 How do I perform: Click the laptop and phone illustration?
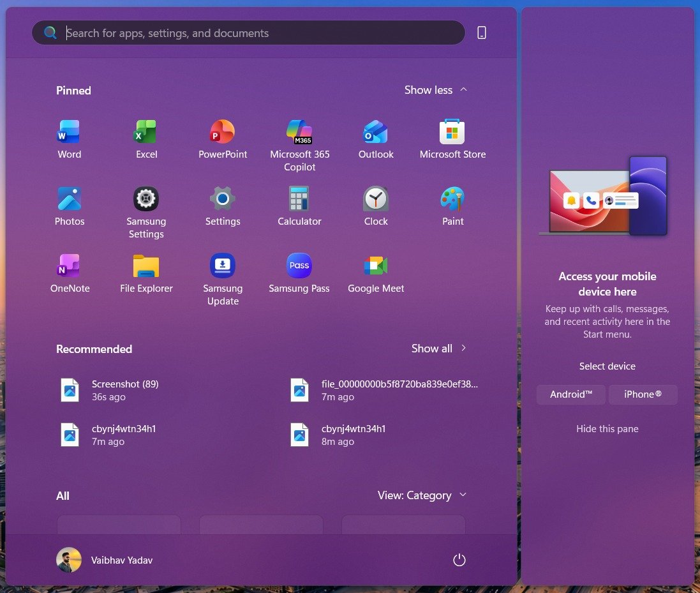click(x=604, y=195)
